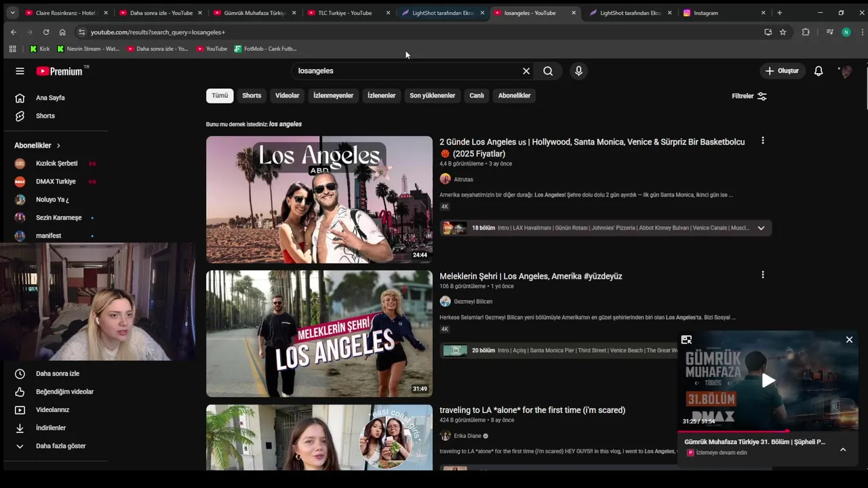Screen dimensions: 868x488
Task: Open DMAX Turkiye subscription channel
Action: (x=54, y=182)
